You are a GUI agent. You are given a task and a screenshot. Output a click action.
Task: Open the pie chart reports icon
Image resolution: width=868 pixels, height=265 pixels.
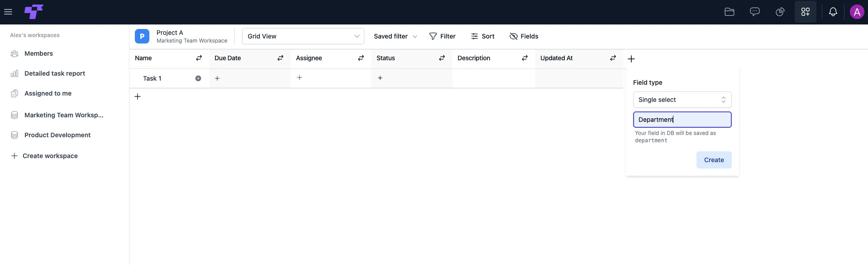click(x=780, y=12)
